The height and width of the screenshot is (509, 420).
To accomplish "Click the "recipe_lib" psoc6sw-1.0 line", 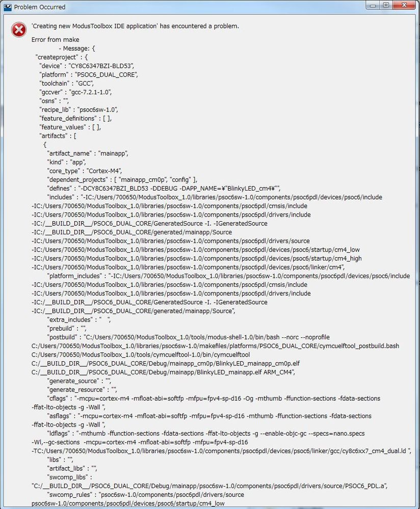I will click(78, 110).
